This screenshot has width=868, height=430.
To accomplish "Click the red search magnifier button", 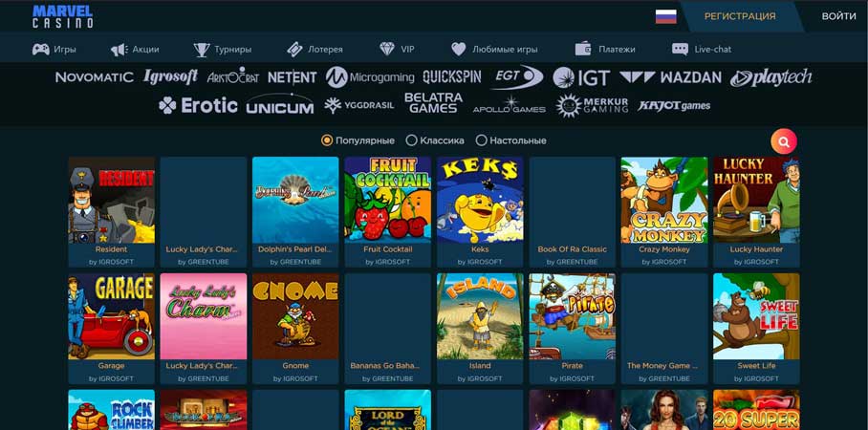I will [x=783, y=141].
